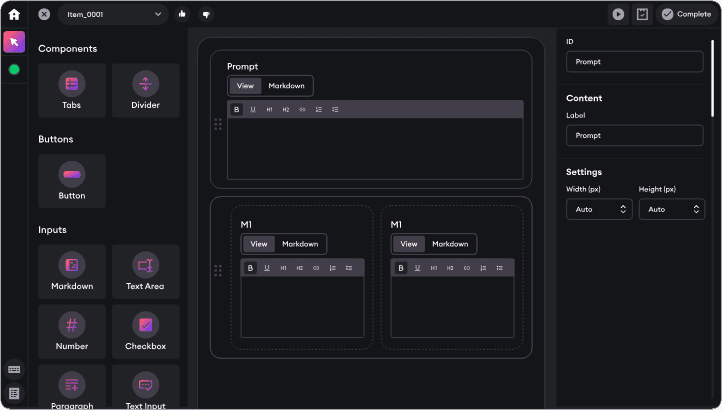Apply H2 in right M1 editor
Image resolution: width=722 pixels, height=410 pixels.
(450, 268)
